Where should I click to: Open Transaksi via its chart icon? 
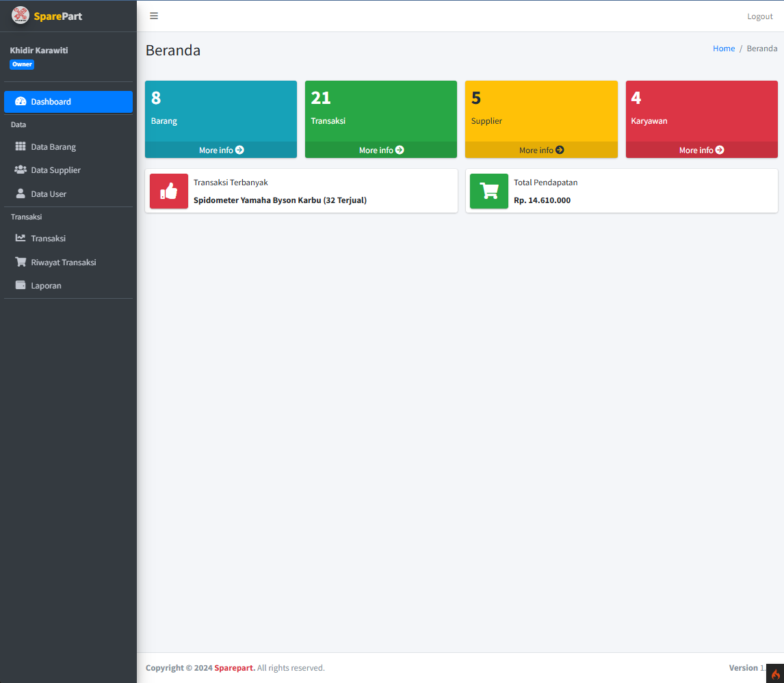[21, 238]
